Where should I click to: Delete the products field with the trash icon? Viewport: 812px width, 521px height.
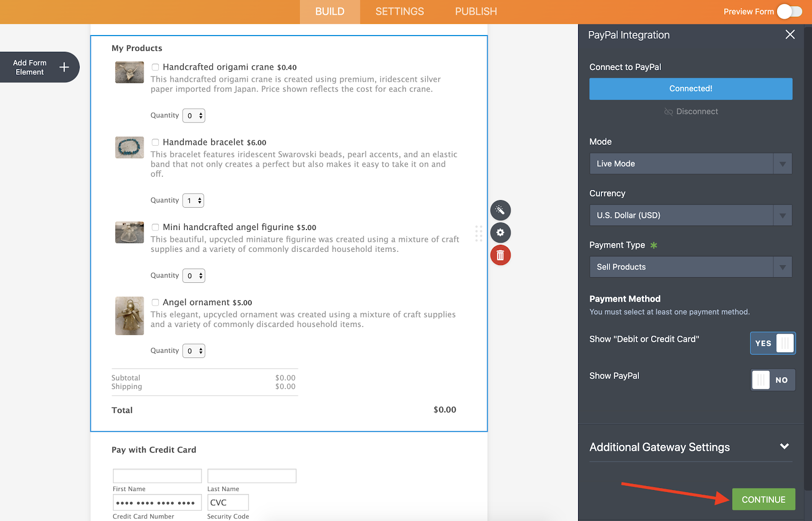point(500,255)
